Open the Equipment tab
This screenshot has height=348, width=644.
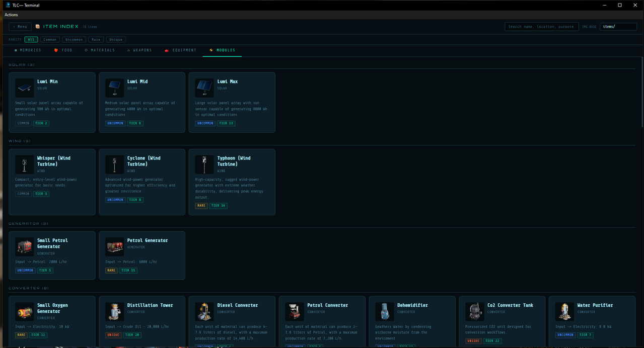coord(181,50)
